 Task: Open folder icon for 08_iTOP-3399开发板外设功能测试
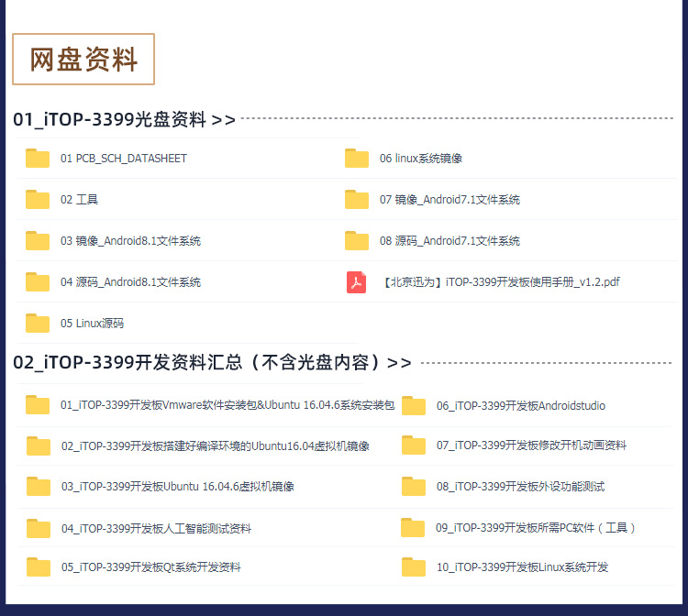414,486
